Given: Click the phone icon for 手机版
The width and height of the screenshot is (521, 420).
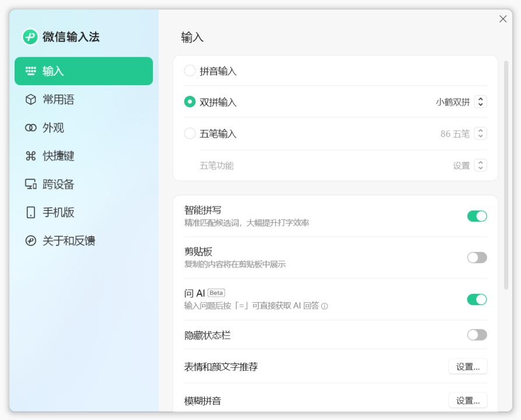Looking at the screenshot, I should coord(31,212).
